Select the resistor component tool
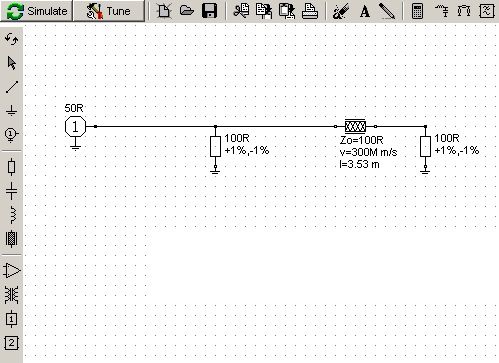This screenshot has width=499, height=363. pyautogui.click(x=12, y=167)
